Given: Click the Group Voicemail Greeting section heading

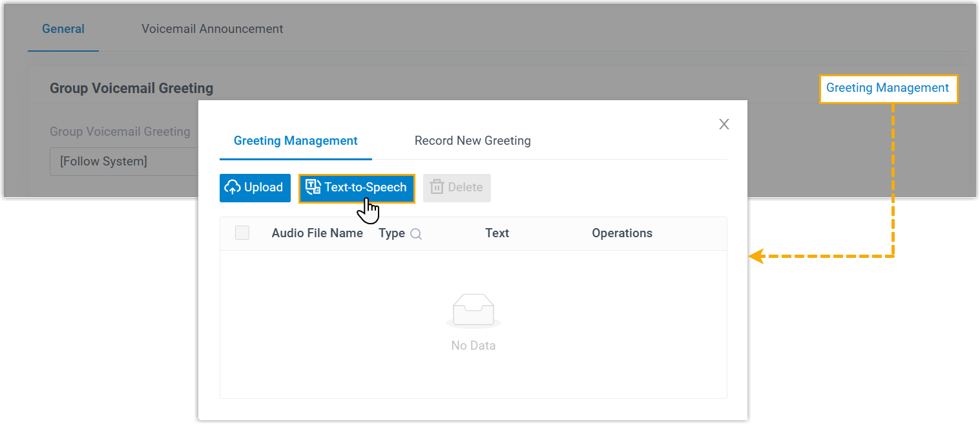Looking at the screenshot, I should [131, 88].
